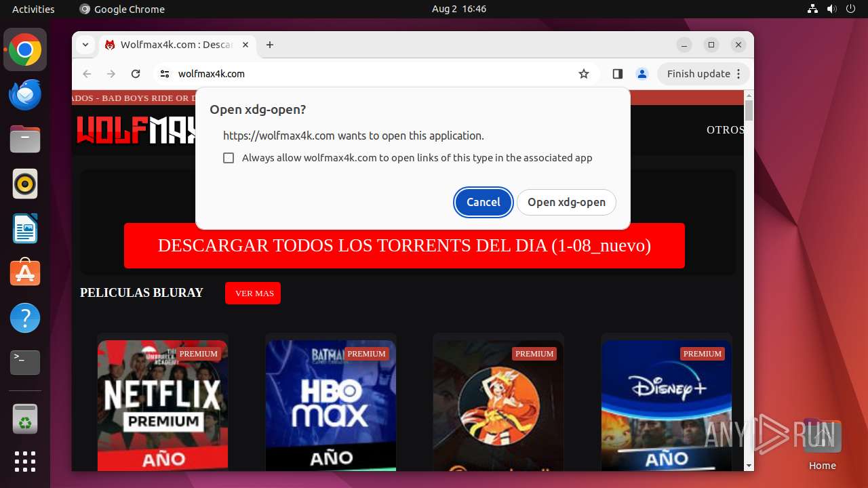Open the Disney+ Premium card
868x488 pixels.
click(x=667, y=405)
